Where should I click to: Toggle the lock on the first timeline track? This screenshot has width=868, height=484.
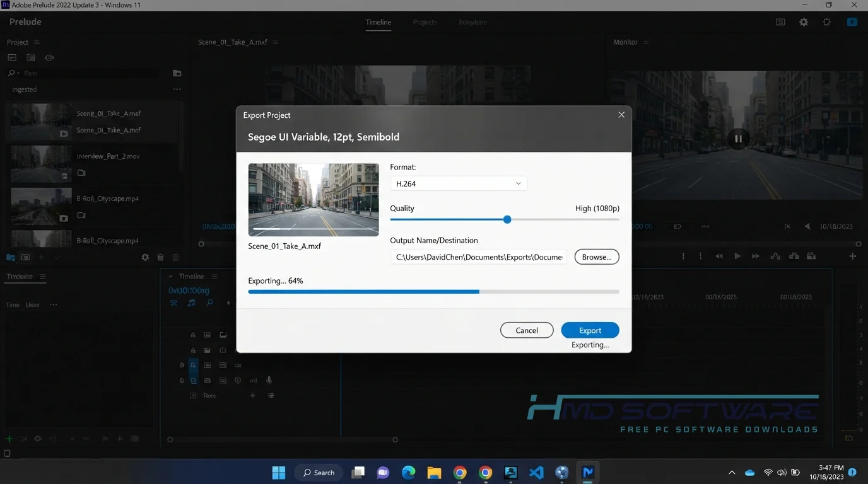click(x=193, y=335)
